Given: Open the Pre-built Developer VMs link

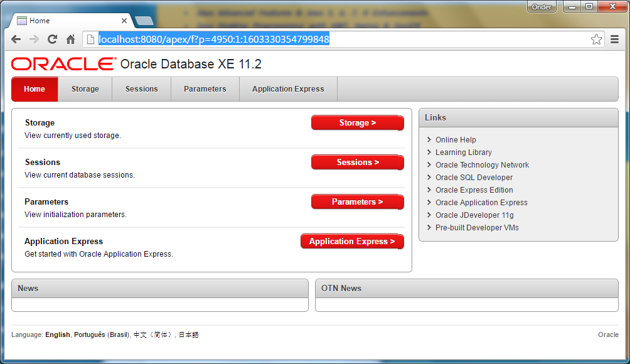Looking at the screenshot, I should coord(477,227).
